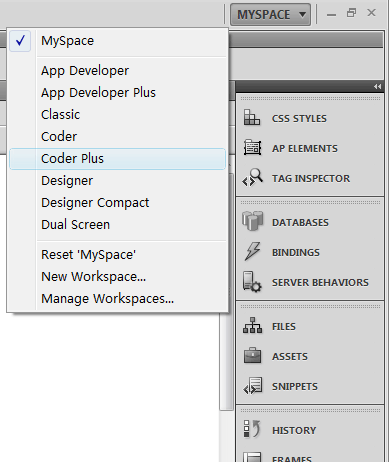Click the TAG INSPECTOR label

pyautogui.click(x=311, y=178)
